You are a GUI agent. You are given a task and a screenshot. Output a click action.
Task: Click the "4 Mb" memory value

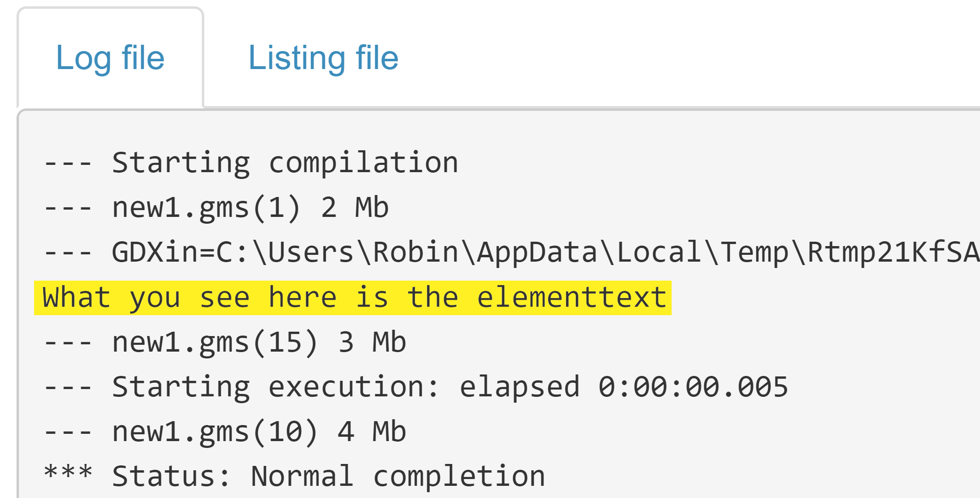372,432
